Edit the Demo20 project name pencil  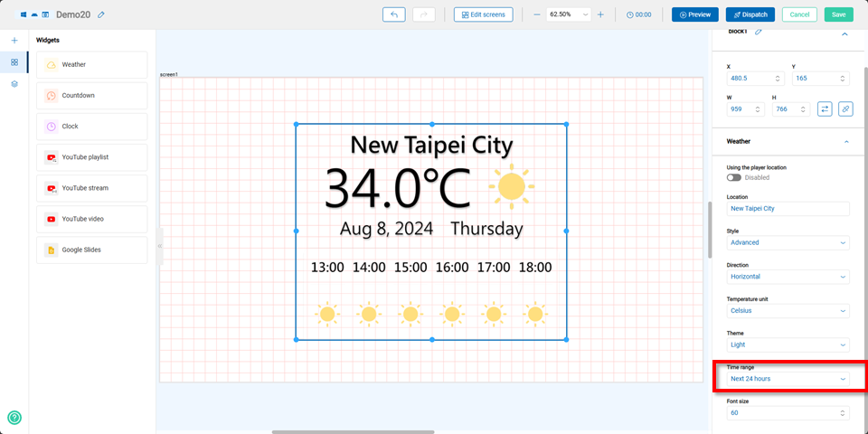101,15
